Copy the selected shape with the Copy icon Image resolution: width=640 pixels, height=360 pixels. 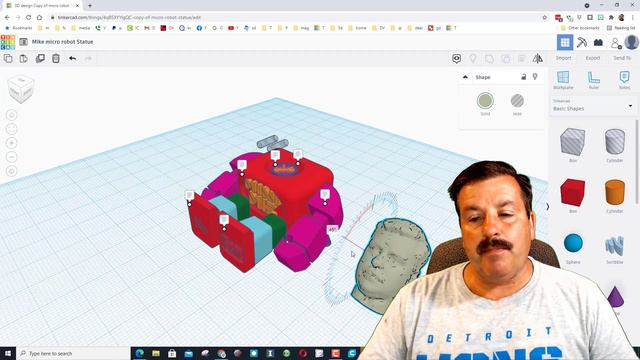tap(8, 58)
